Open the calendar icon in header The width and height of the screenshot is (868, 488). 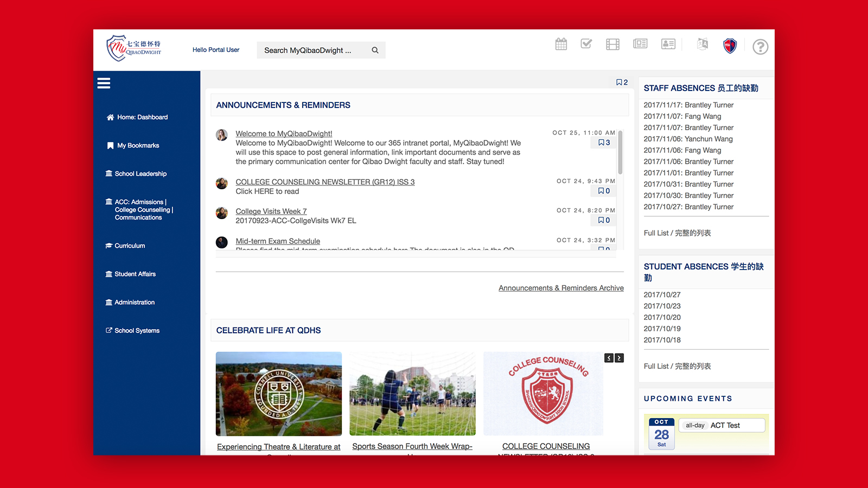[561, 44]
